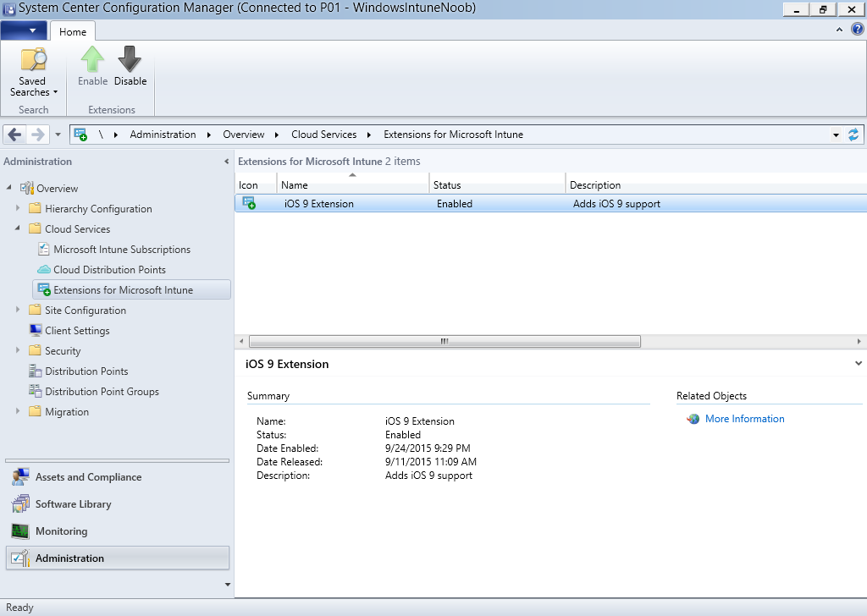Select Cloud Distribution Points tree label

click(x=109, y=270)
